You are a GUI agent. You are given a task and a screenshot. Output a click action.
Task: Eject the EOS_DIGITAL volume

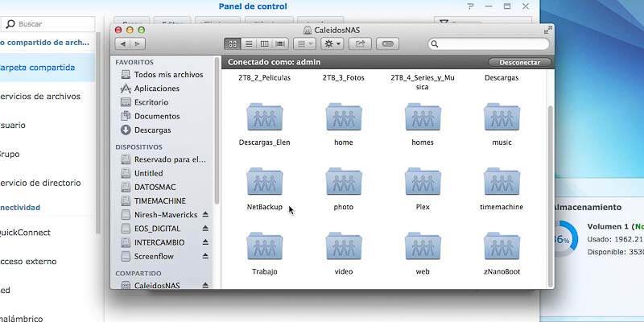coord(206,229)
